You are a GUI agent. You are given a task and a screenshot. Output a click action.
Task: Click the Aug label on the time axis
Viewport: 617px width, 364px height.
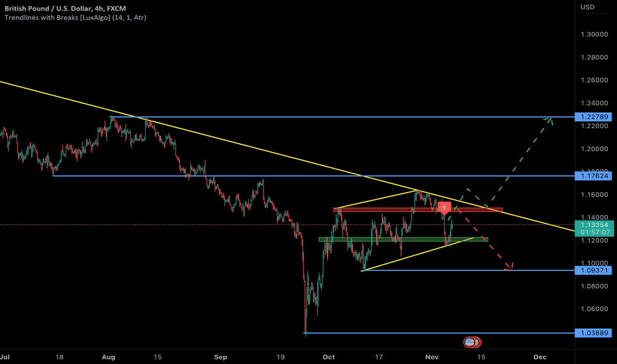coord(108,357)
